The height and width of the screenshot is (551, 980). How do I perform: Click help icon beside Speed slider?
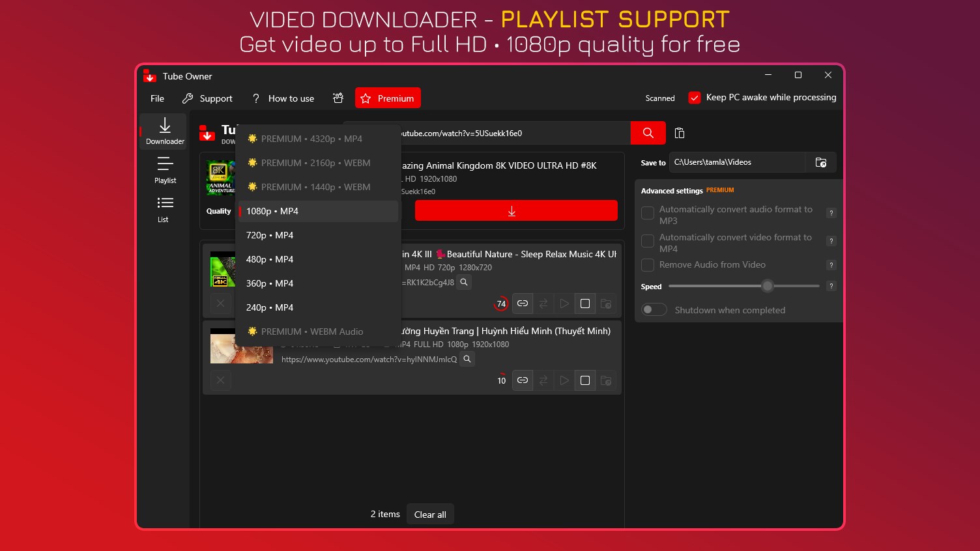(831, 286)
